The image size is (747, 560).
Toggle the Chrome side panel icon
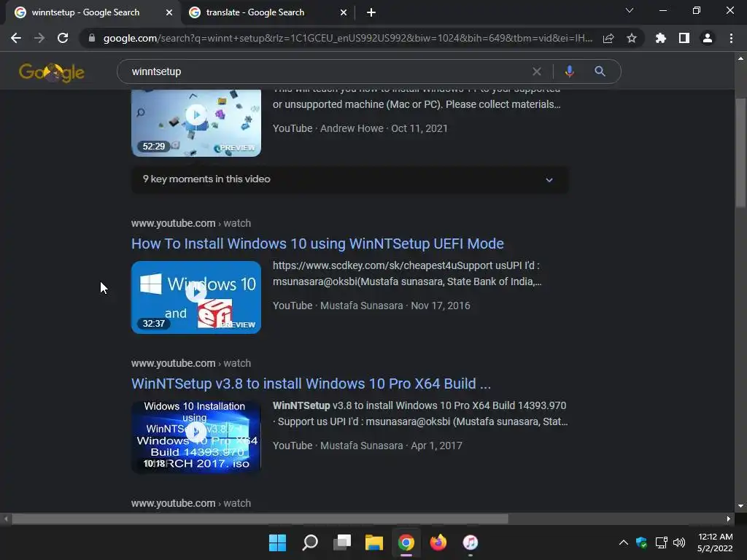click(684, 38)
